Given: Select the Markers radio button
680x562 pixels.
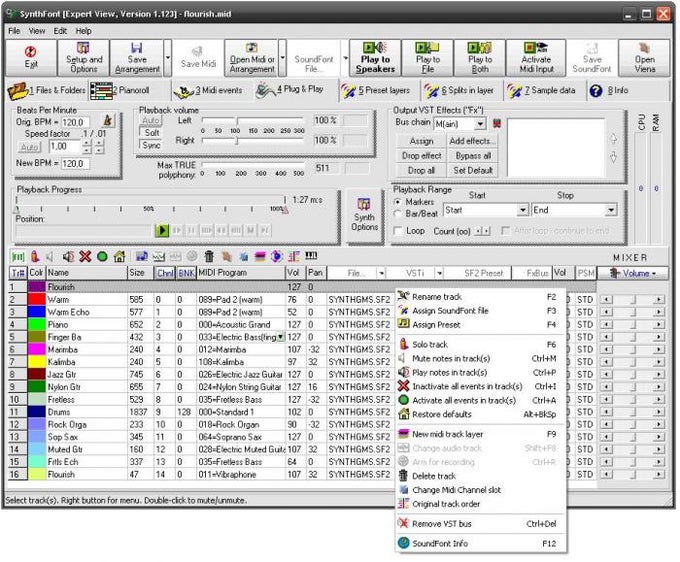Looking at the screenshot, I should [x=397, y=202].
